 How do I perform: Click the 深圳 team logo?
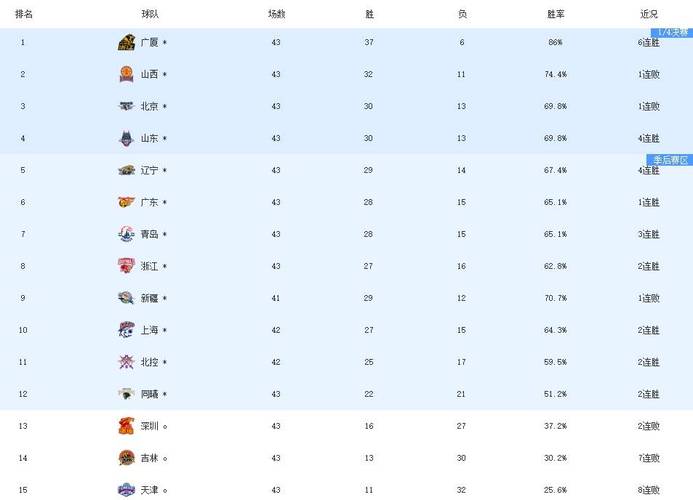point(126,426)
